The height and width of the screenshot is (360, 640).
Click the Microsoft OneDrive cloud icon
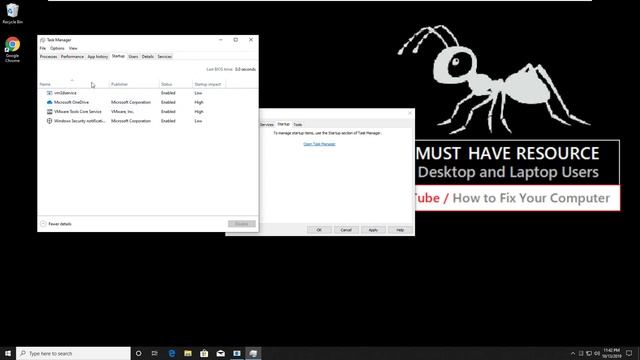(49, 102)
